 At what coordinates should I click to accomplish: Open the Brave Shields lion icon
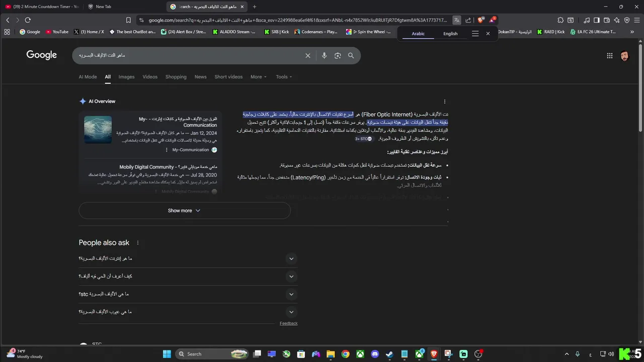480,20
